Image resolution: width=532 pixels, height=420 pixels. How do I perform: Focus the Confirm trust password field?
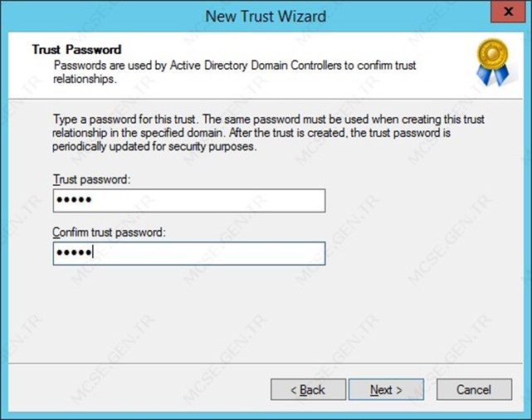[x=189, y=253]
